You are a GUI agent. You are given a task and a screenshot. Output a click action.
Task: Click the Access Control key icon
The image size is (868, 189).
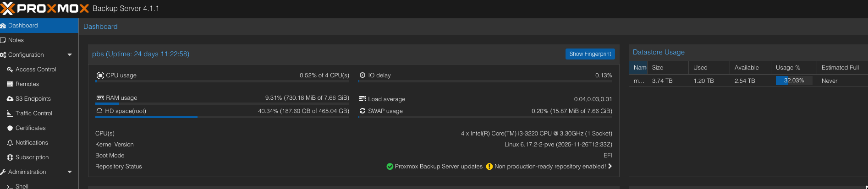pos(10,70)
